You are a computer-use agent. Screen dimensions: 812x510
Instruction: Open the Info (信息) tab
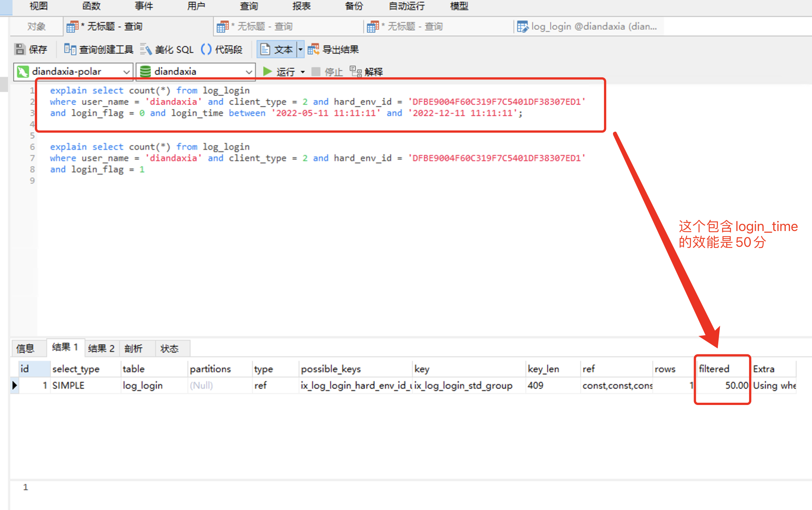pos(25,348)
